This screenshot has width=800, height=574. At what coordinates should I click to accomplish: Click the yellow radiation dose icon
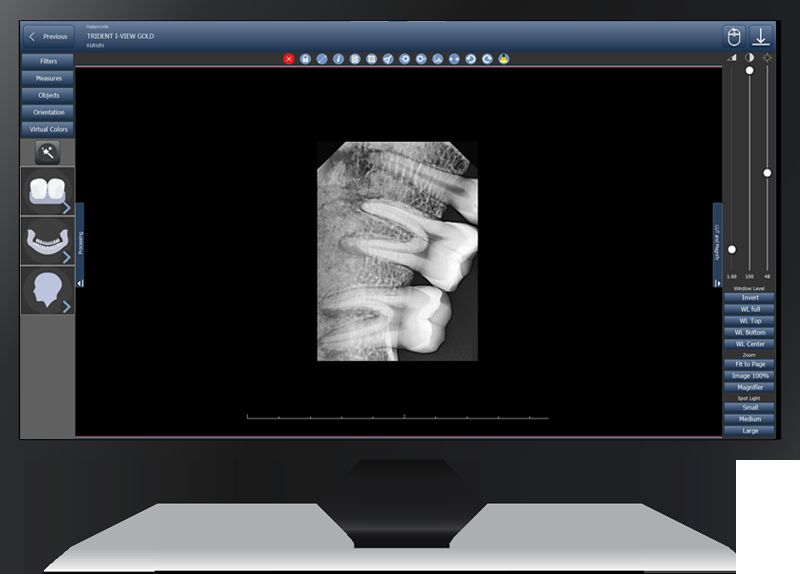(x=504, y=59)
